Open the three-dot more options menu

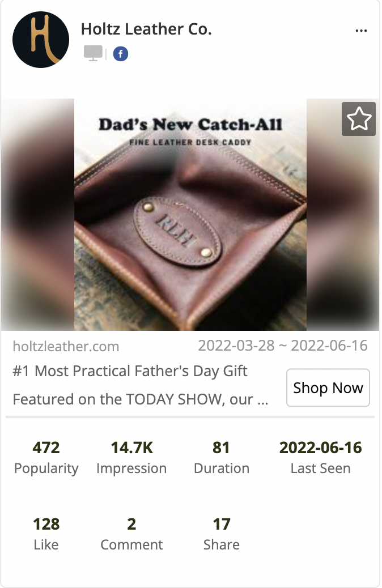361,31
